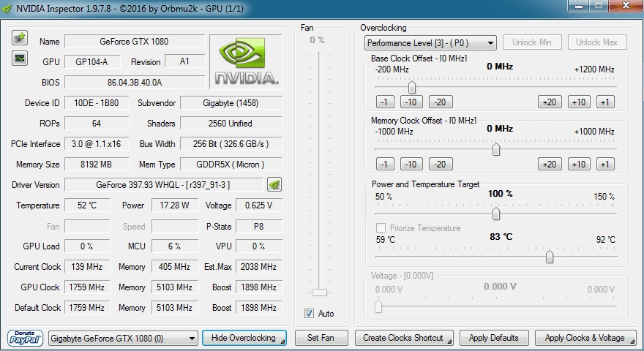This screenshot has width=644, height=351.
Task: Click the Voltage slider handle
Action: pyautogui.click(x=378, y=306)
